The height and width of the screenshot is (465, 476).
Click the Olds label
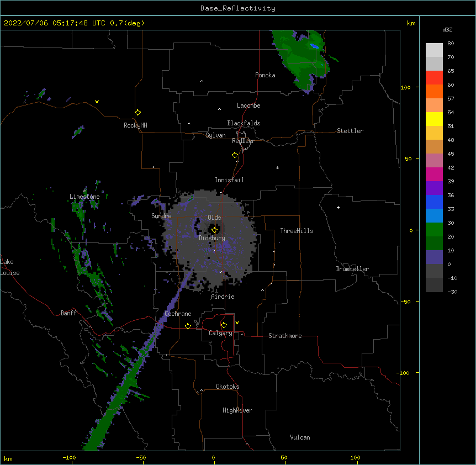pos(214,218)
